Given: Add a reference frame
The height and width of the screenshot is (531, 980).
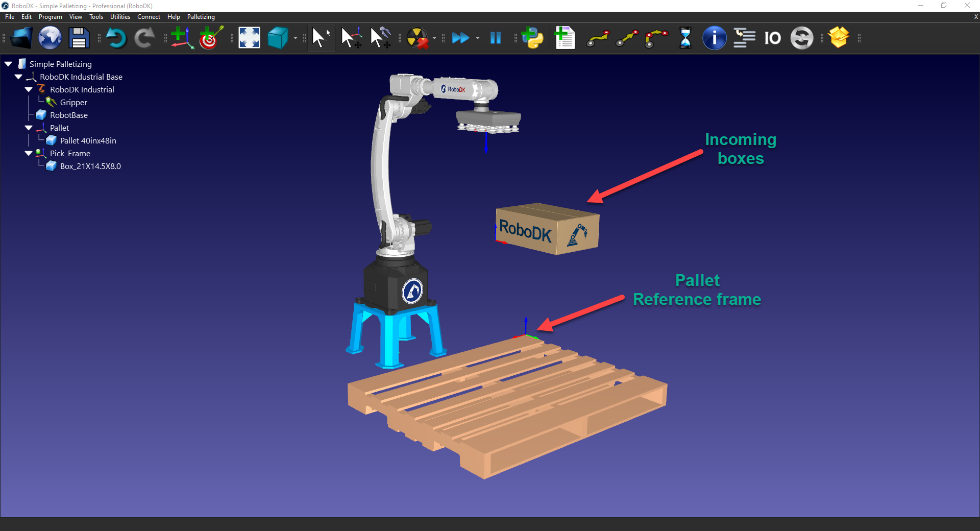Looking at the screenshot, I should click(x=182, y=38).
